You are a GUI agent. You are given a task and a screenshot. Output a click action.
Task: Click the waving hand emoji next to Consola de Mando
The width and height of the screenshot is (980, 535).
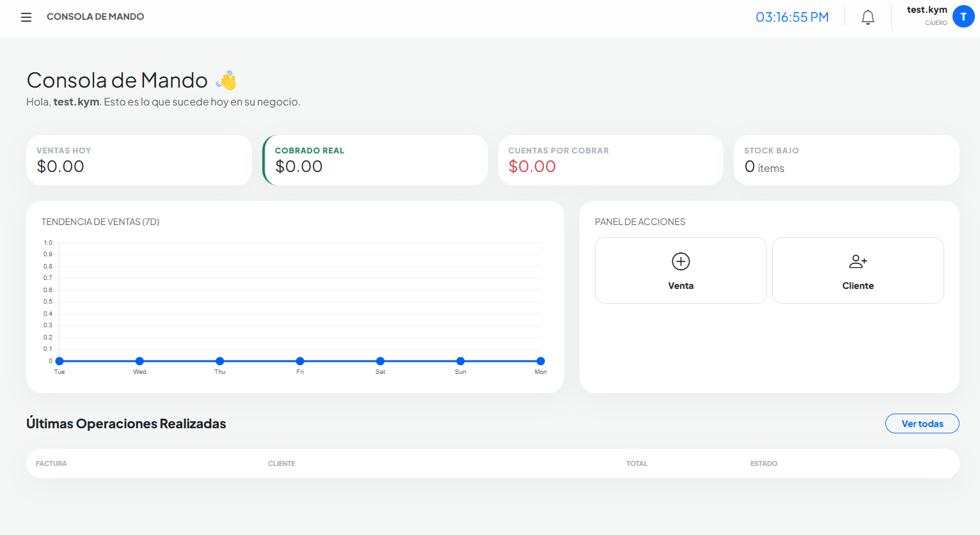[x=225, y=79]
